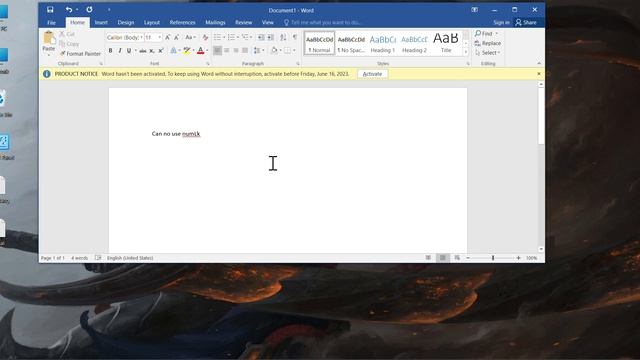Sort the selected text
Image resolution: width=640 pixels, height=360 pixels.
click(283, 38)
